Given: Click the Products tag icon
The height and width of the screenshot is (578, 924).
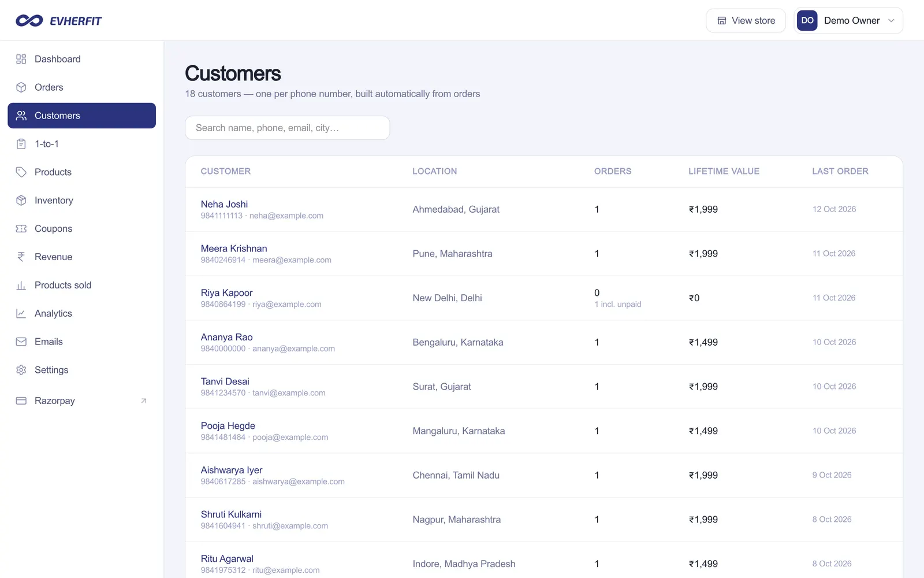Looking at the screenshot, I should pyautogui.click(x=21, y=172).
